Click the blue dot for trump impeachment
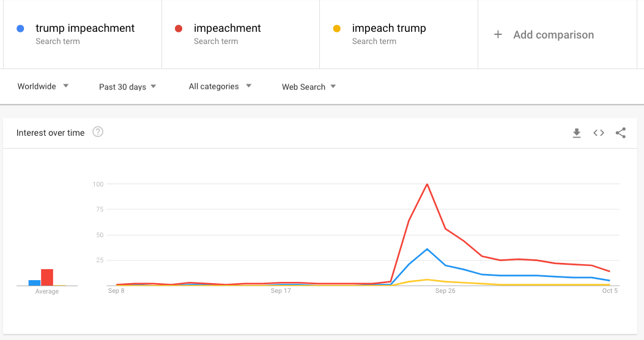 21,29
